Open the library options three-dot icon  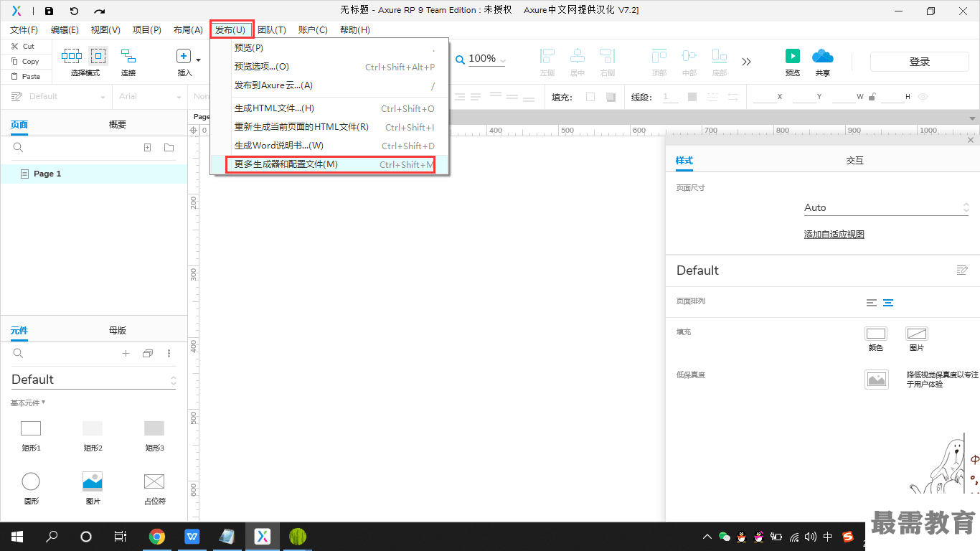click(169, 353)
